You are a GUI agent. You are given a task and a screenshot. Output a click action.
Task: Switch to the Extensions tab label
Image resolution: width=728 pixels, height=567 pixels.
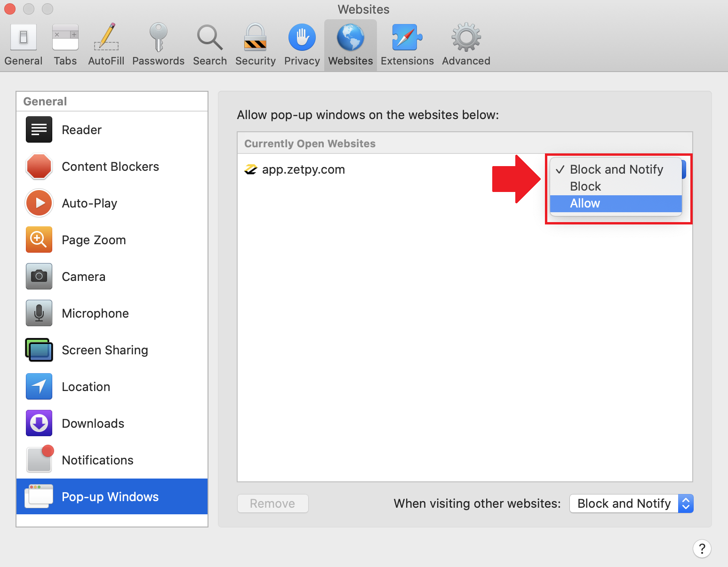pyautogui.click(x=408, y=61)
